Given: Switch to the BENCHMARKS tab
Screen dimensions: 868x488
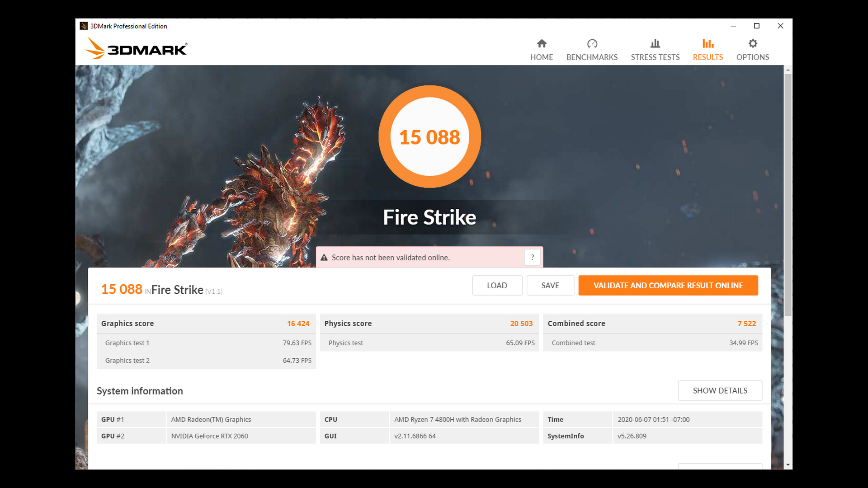Looking at the screenshot, I should [592, 57].
